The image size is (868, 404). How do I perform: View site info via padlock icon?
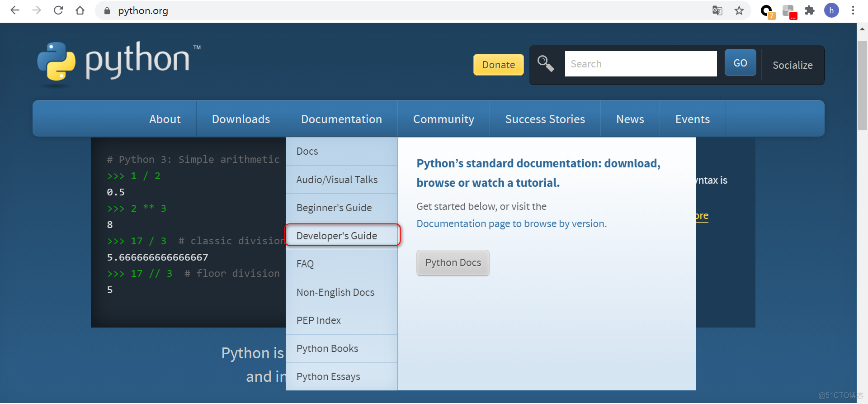(107, 11)
